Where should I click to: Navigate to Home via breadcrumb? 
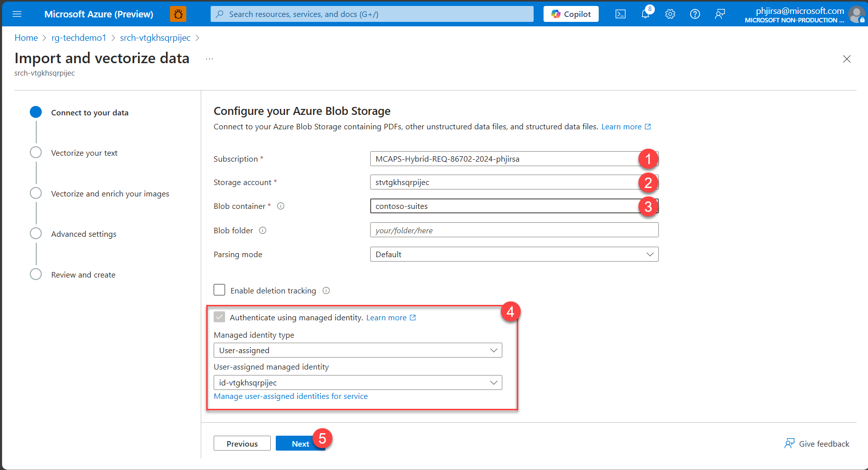(26, 37)
